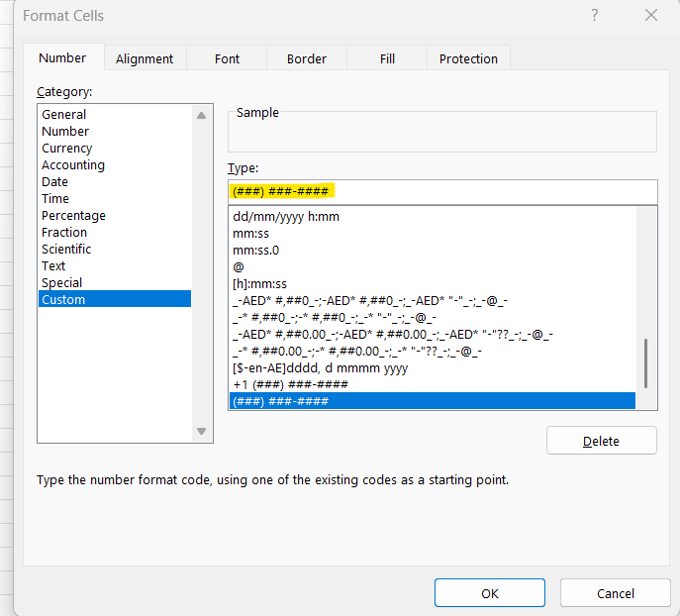Select the Time category

click(x=115, y=198)
